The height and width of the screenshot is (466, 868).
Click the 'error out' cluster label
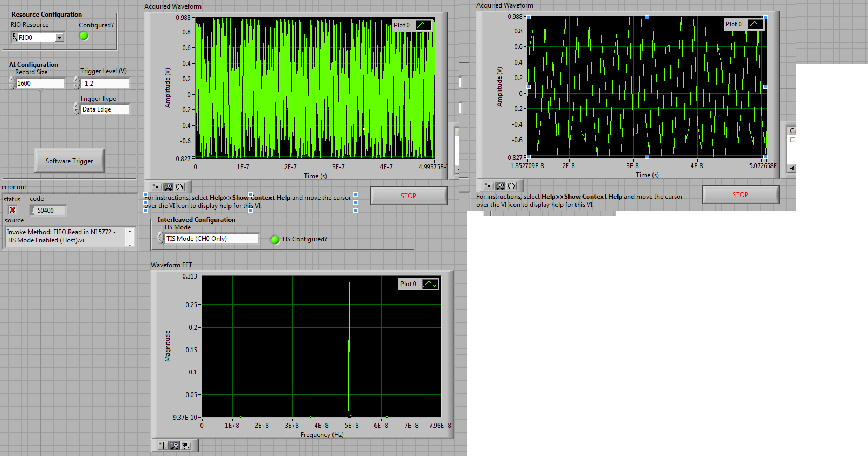[x=14, y=187]
